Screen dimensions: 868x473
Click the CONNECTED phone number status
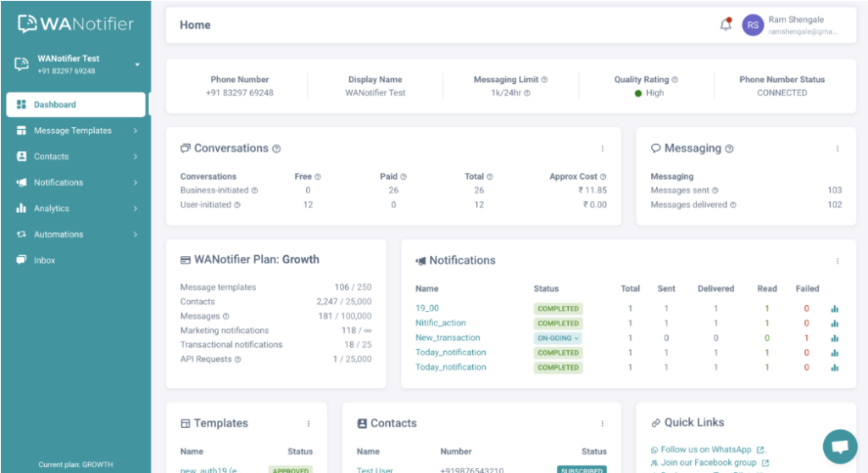[782, 93]
